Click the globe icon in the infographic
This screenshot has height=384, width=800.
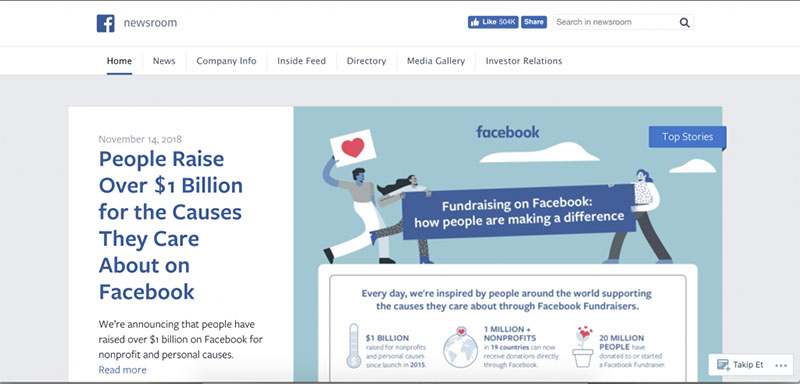pyautogui.click(x=460, y=347)
